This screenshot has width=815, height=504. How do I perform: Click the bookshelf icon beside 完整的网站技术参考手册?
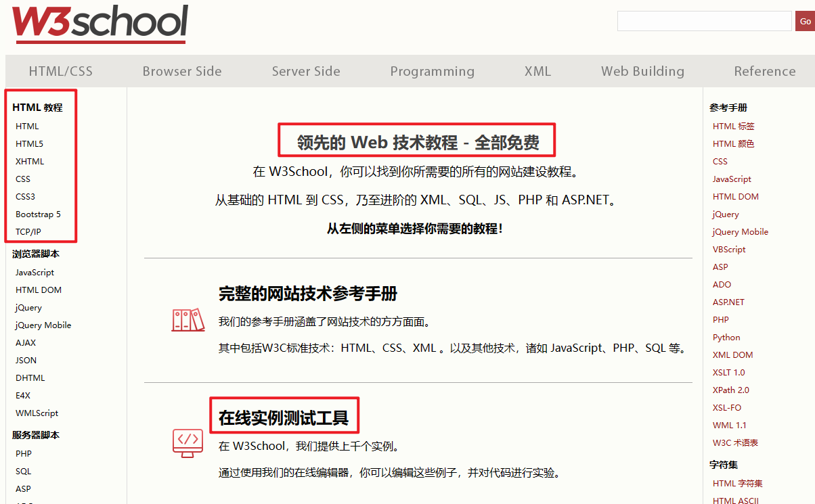coord(188,319)
